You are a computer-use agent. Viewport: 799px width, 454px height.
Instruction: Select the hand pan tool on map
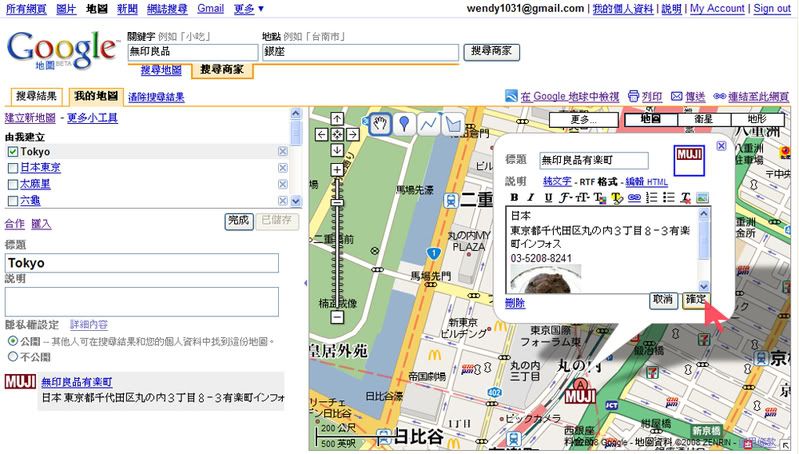pyautogui.click(x=380, y=124)
